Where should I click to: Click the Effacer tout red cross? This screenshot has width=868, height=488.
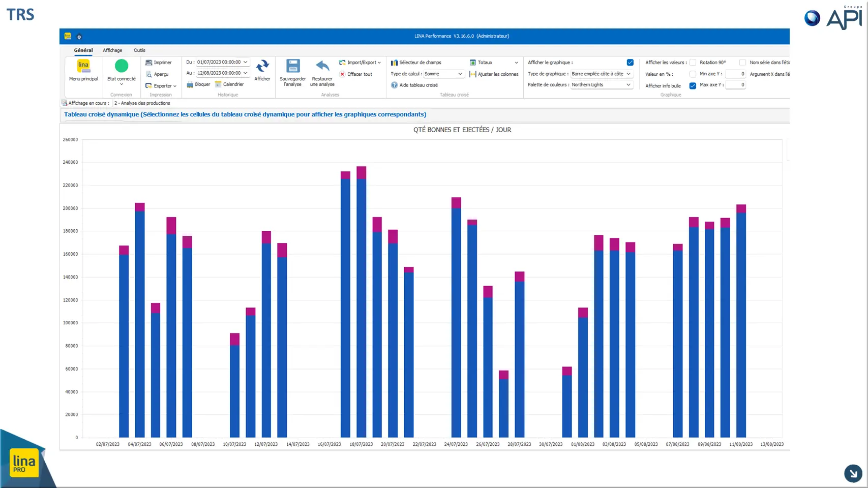342,74
